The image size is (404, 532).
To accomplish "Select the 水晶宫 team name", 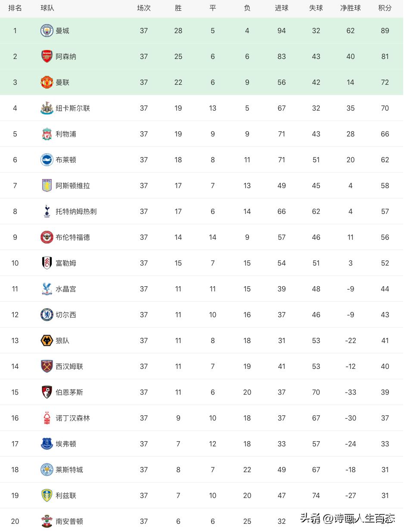I will click(x=65, y=289).
